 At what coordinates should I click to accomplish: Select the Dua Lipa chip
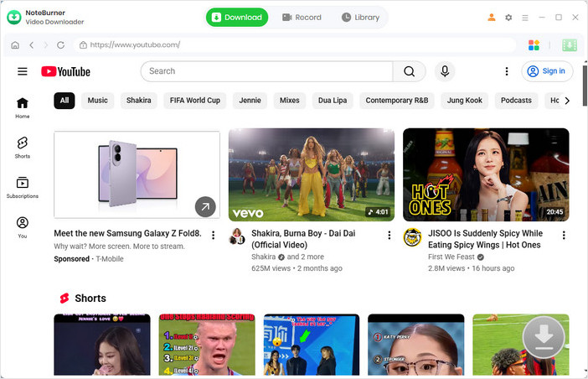[333, 101]
